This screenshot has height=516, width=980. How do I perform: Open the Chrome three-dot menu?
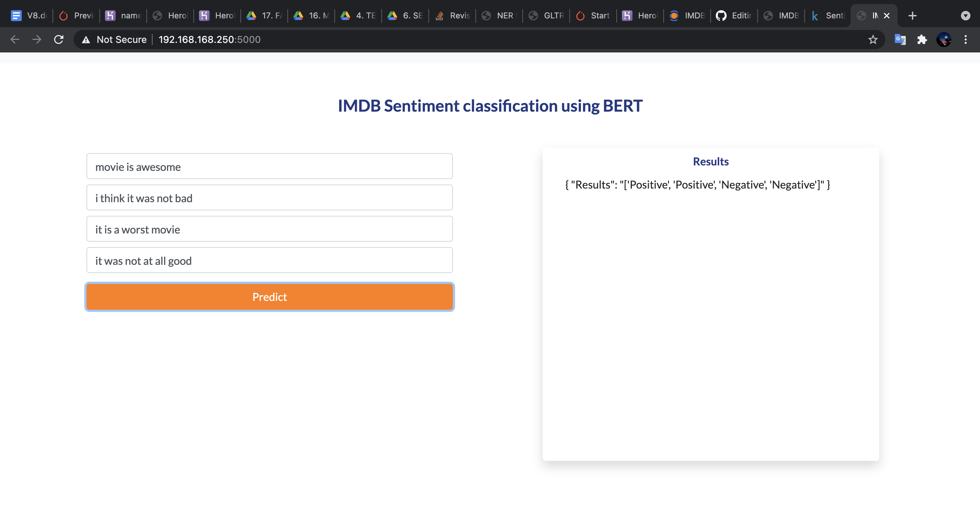[966, 39]
